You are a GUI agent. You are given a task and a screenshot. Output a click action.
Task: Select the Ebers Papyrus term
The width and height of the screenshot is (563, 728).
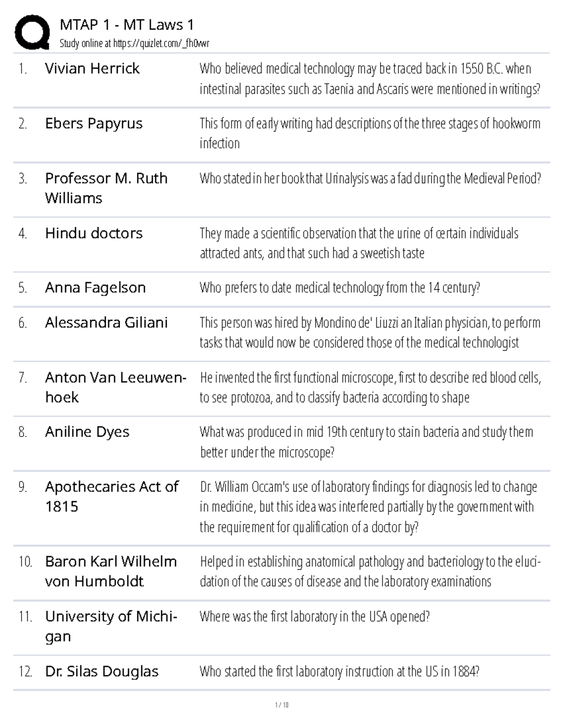pyautogui.click(x=94, y=124)
